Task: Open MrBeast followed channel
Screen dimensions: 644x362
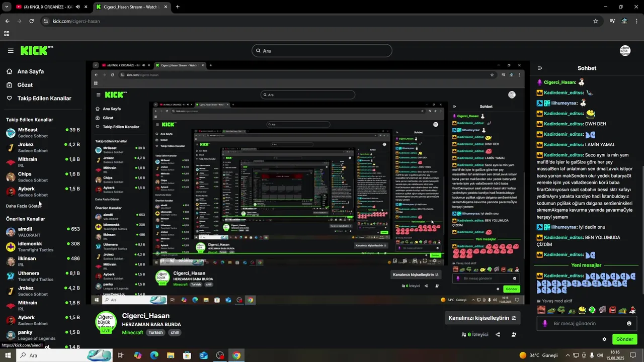Action: (x=43, y=133)
